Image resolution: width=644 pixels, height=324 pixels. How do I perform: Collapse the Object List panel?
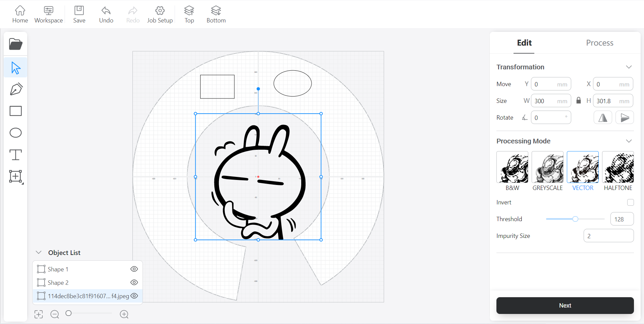[39, 252]
